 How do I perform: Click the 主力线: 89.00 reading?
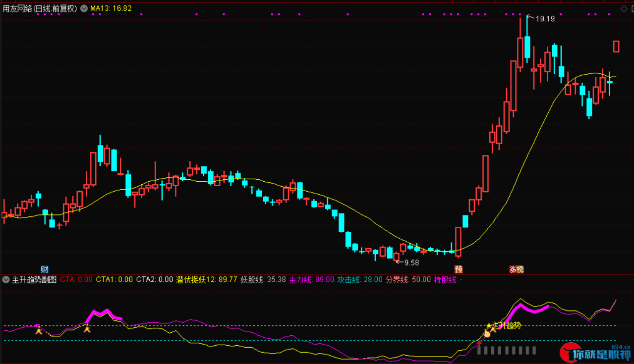coord(312,279)
